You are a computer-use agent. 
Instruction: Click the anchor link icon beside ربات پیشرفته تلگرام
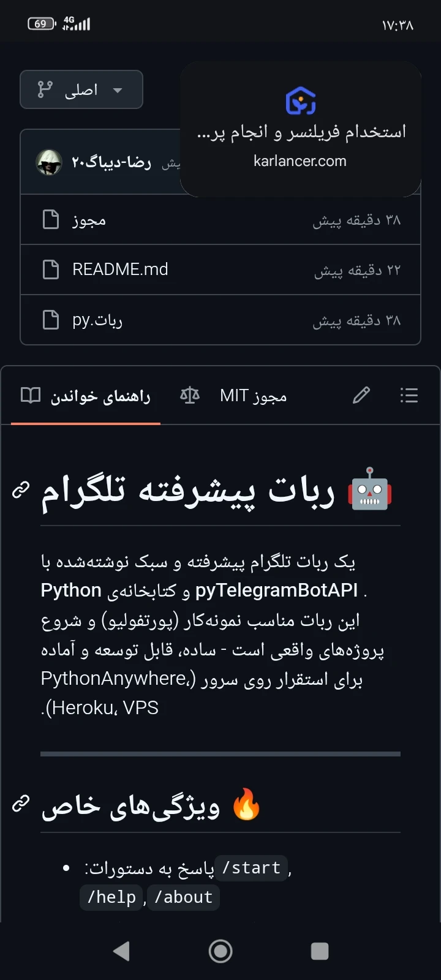point(21,490)
